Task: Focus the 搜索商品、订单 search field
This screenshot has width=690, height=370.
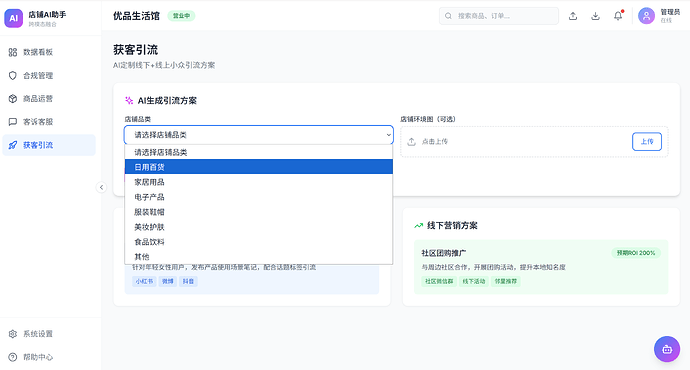Action: tap(499, 16)
